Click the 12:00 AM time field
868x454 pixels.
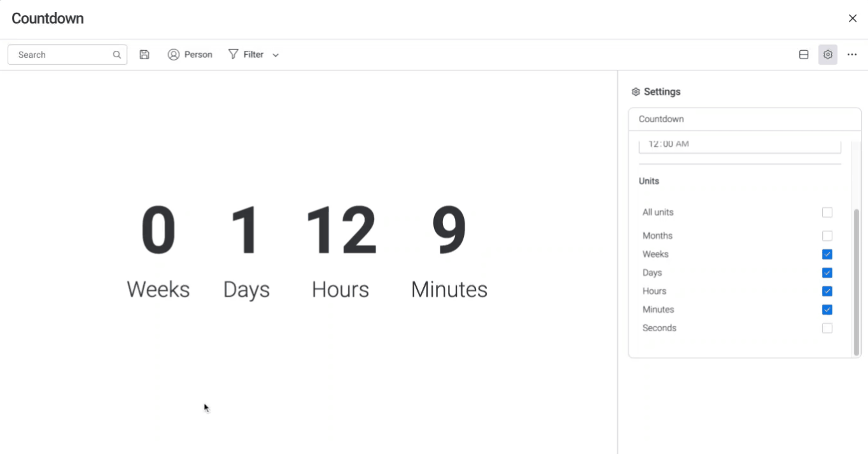coord(739,145)
